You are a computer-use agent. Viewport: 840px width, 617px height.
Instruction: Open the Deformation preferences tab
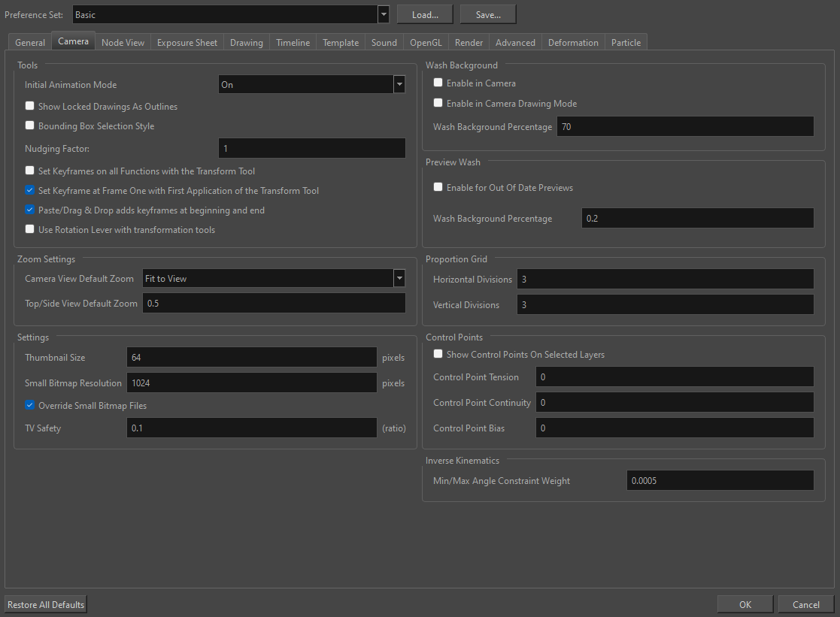point(573,42)
